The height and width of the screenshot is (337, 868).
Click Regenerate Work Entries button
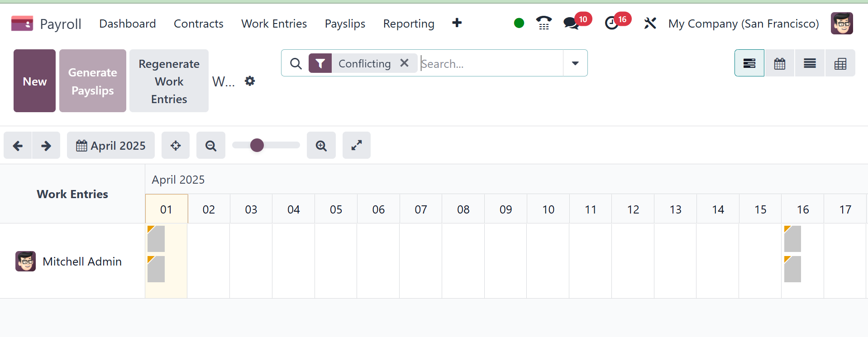click(169, 81)
